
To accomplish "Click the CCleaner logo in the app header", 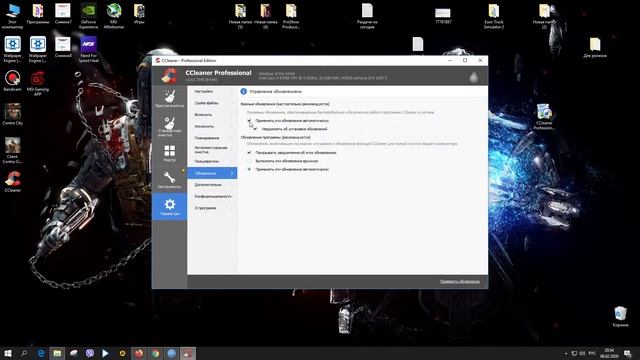I will pos(169,76).
